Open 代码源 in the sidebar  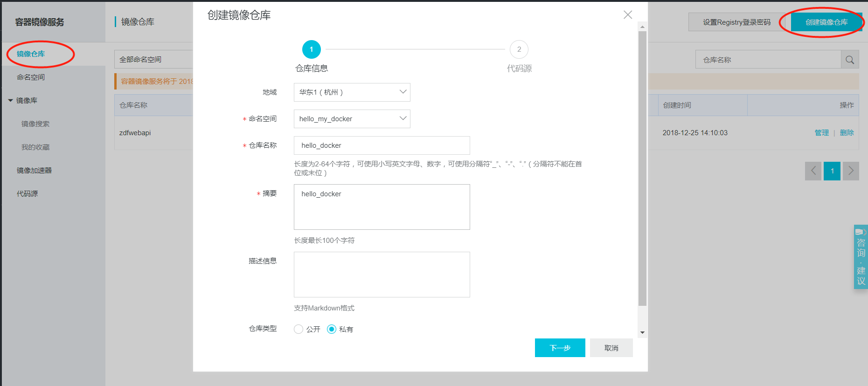tap(28, 194)
